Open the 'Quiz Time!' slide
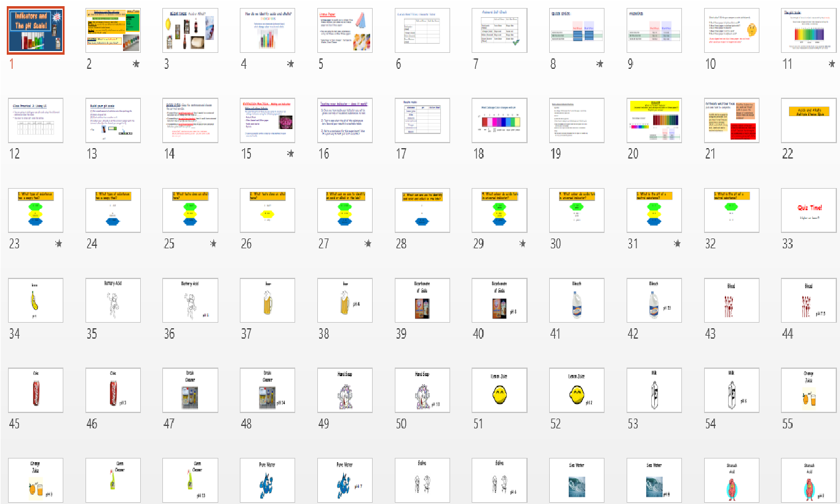Viewport: 840px width, 504px height. click(809, 210)
